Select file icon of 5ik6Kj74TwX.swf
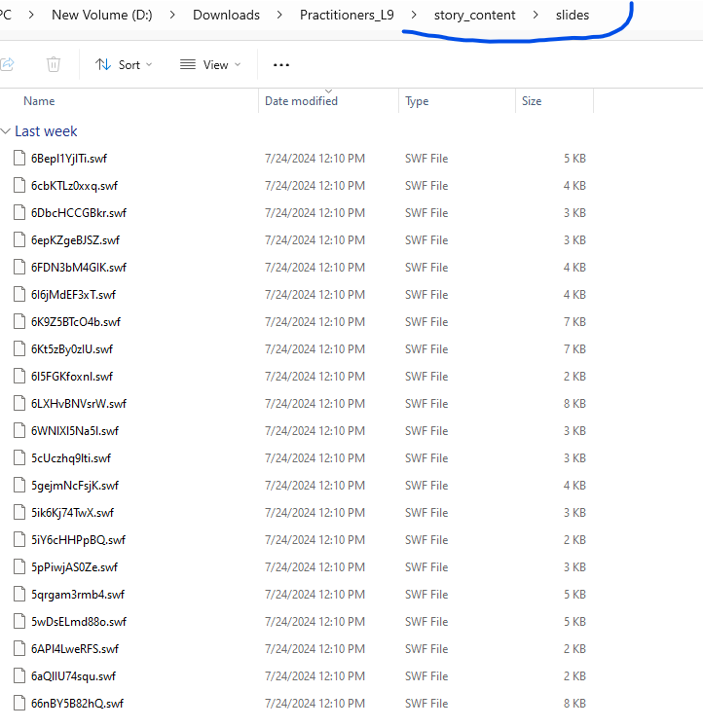 pyautogui.click(x=19, y=513)
